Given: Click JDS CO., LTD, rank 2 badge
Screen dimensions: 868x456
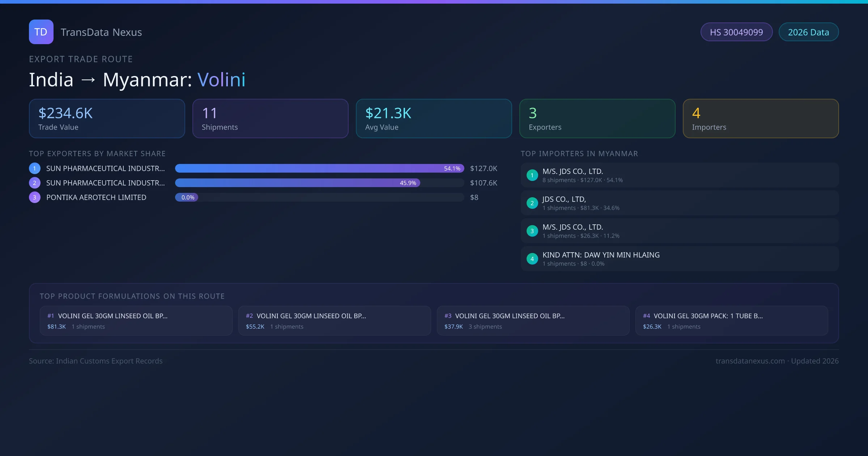Looking at the screenshot, I should click(x=532, y=203).
